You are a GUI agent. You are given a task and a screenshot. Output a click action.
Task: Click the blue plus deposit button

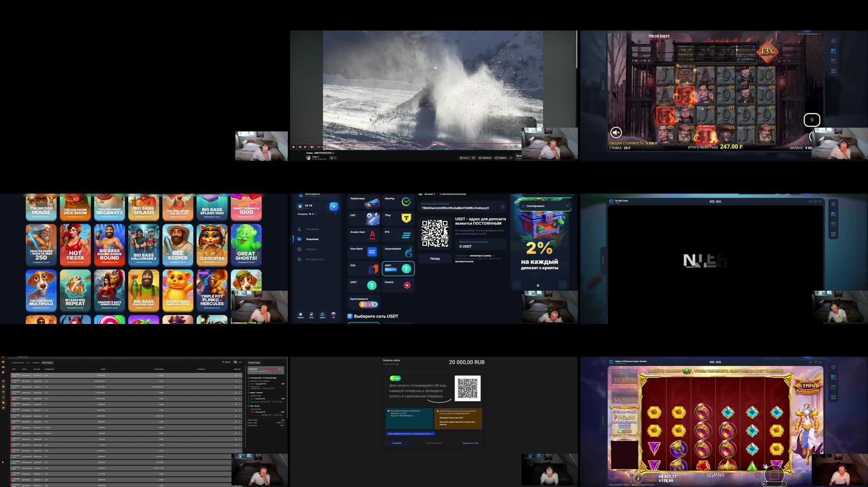point(334,207)
